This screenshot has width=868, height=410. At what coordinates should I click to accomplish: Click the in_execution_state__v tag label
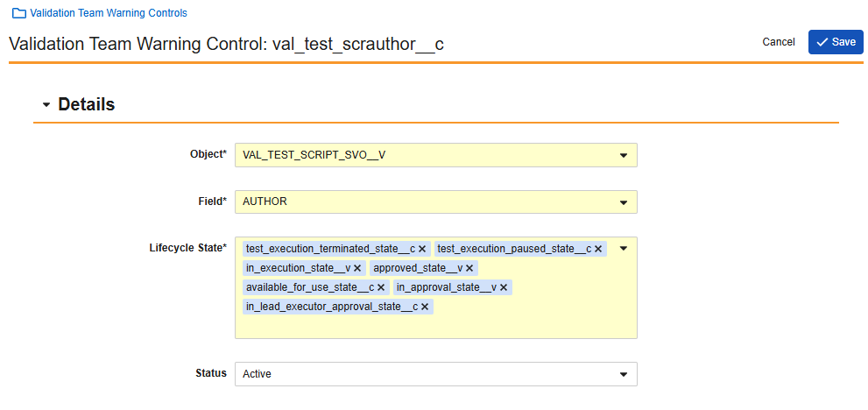coord(298,268)
